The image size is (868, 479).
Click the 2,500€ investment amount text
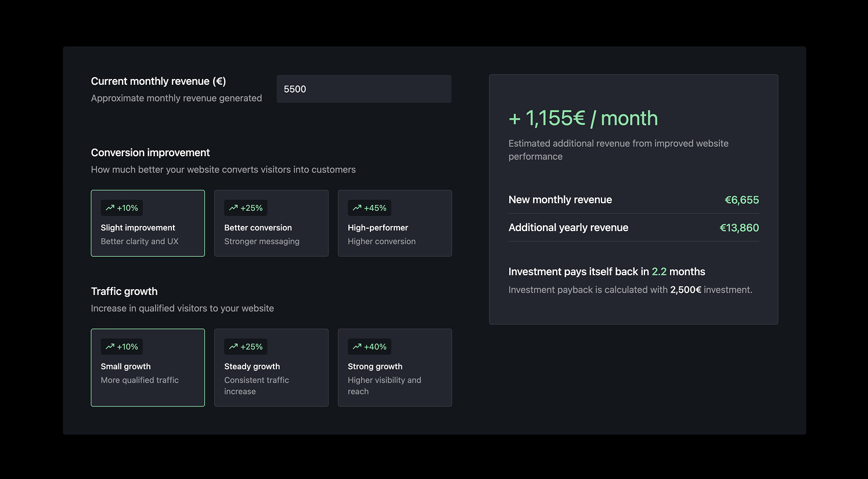click(685, 289)
